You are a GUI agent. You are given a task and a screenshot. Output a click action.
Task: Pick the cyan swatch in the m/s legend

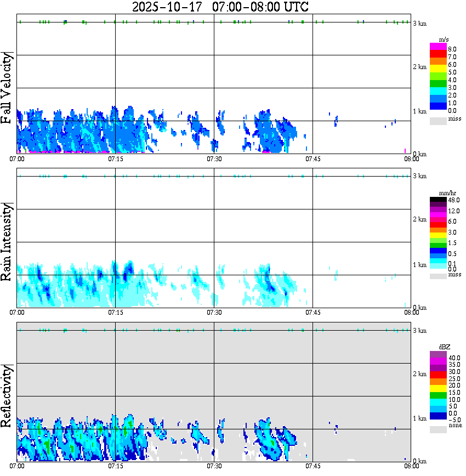tap(438, 91)
